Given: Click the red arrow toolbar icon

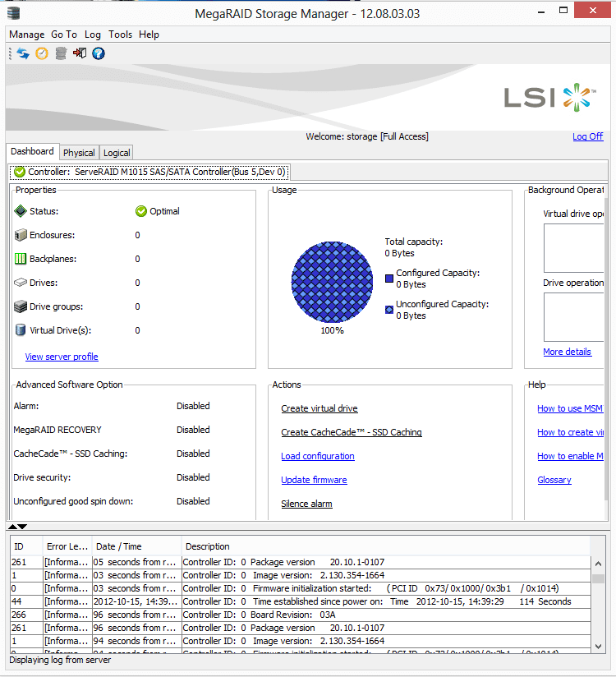Looking at the screenshot, I should point(80,53).
